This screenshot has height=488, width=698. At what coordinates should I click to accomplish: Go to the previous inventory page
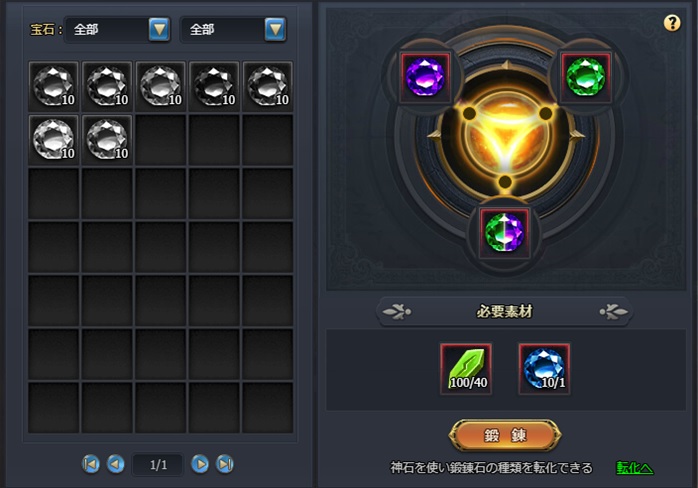(116, 464)
